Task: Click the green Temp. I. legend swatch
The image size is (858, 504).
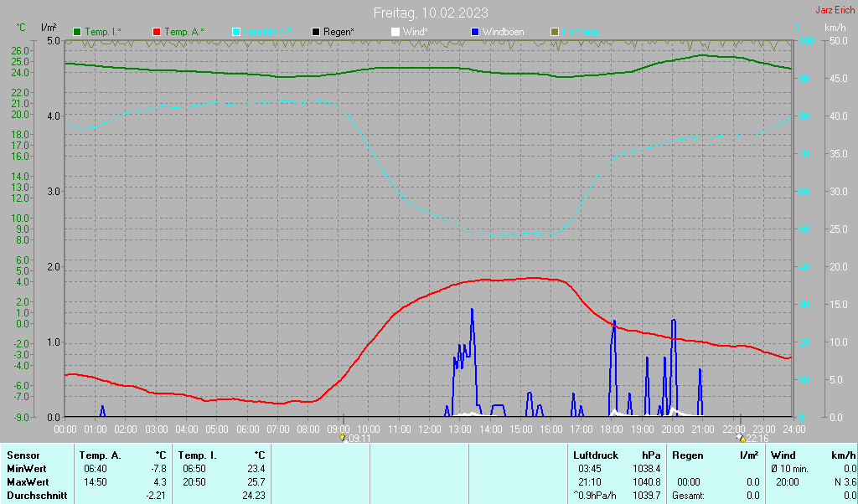Action: [x=77, y=33]
